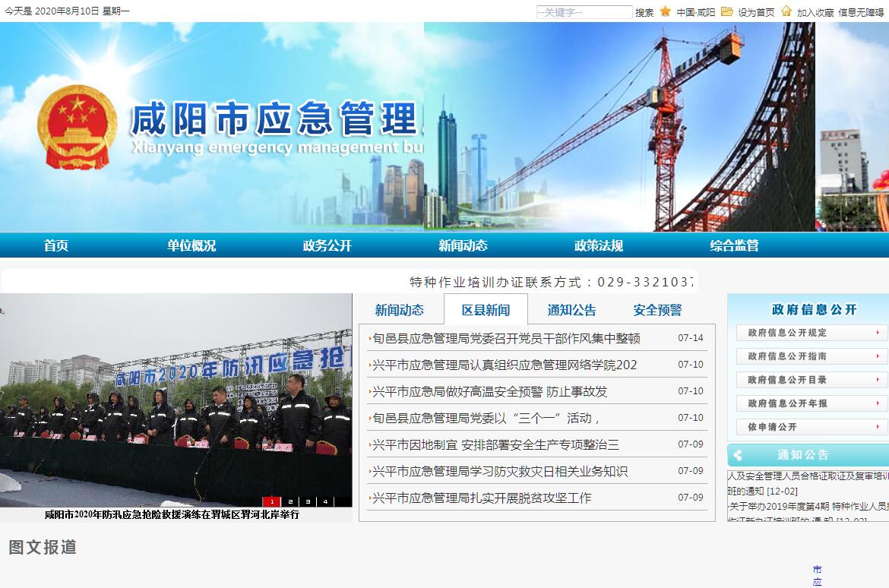This screenshot has width=889, height=588.
Task: Click red arrow next to 政府信息公开目录
Action: pyautogui.click(x=878, y=379)
